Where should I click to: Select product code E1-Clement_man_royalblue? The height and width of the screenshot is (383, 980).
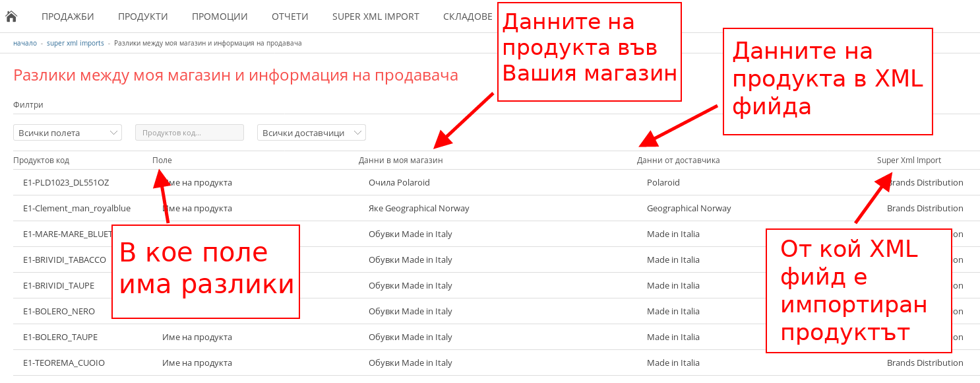pyautogui.click(x=77, y=209)
